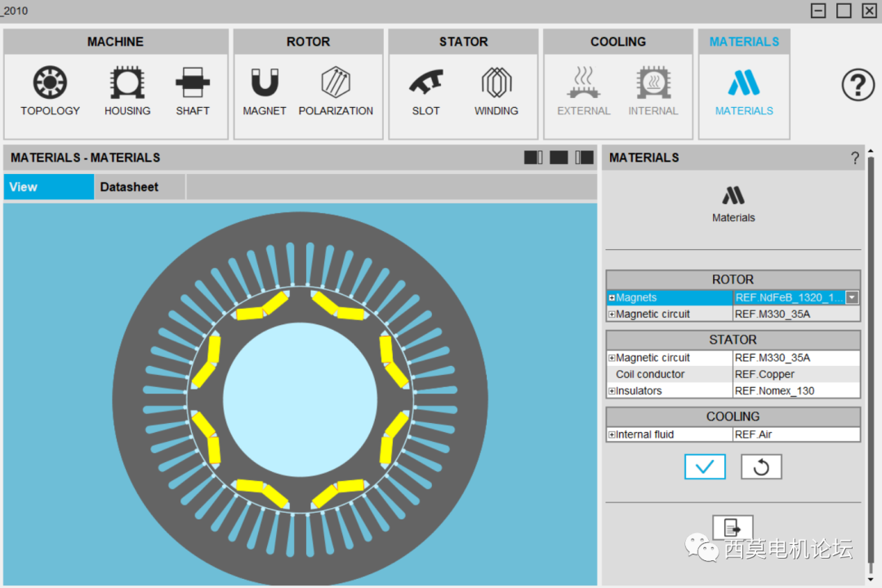Open the stator Slot settings
Viewport: 882px width, 588px height.
click(425, 91)
